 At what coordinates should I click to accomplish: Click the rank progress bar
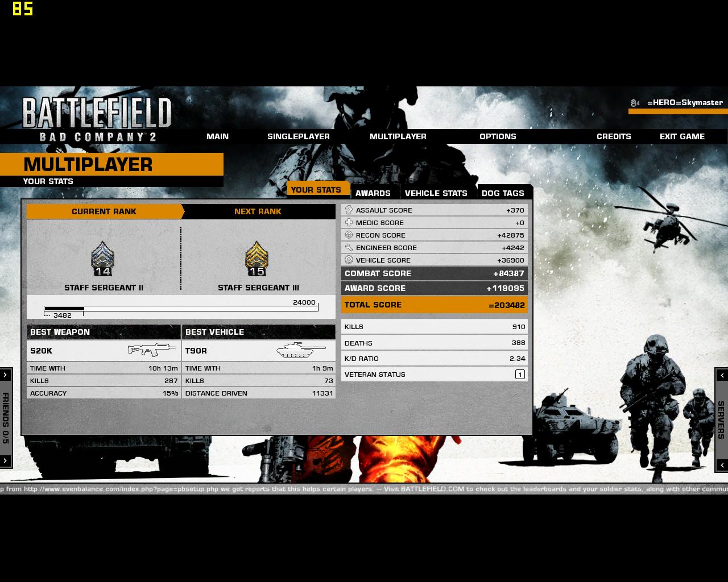click(181, 309)
